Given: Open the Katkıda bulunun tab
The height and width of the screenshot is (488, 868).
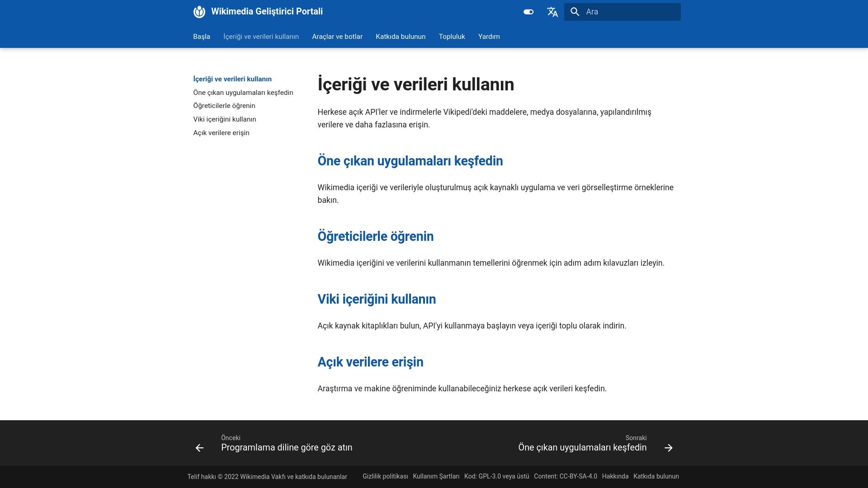Looking at the screenshot, I should pos(401,37).
